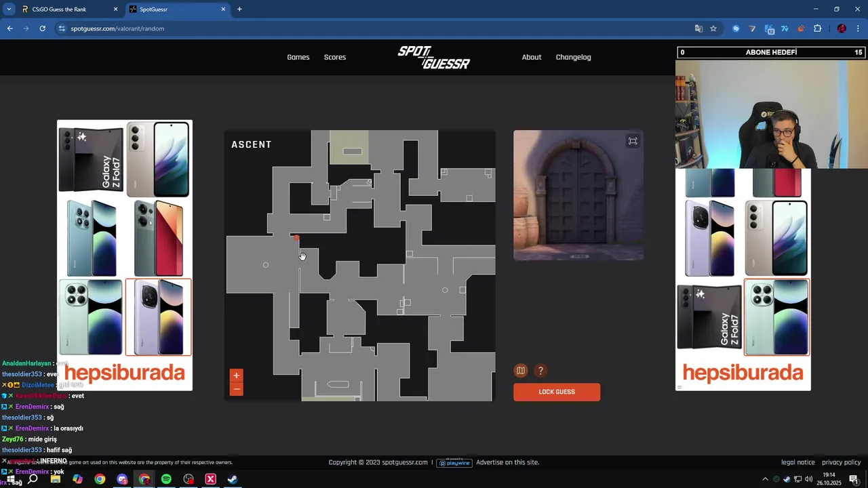Zoom in the map with plus

pos(236,375)
